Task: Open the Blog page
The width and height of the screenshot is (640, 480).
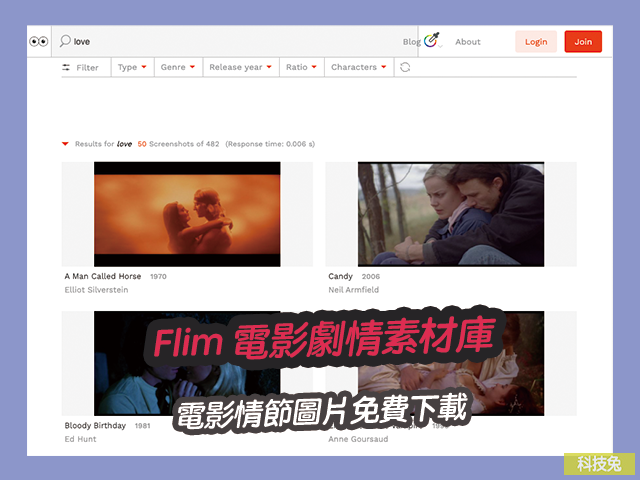Action: (x=411, y=42)
